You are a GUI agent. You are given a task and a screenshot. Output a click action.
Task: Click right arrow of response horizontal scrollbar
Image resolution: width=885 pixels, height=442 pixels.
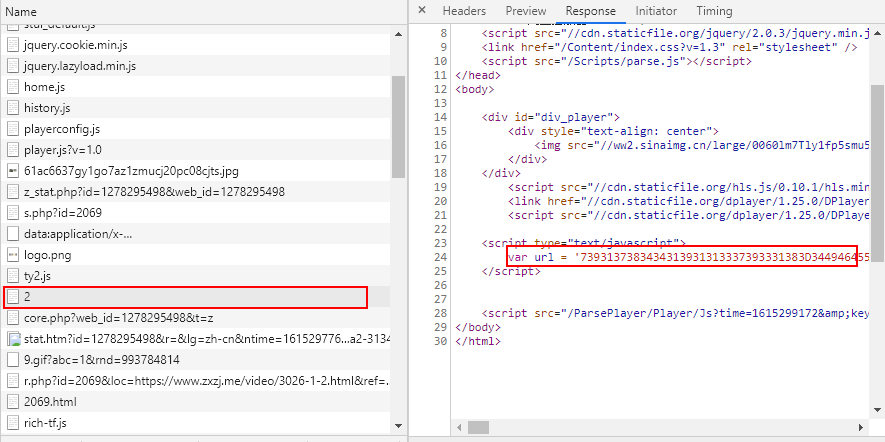(861, 427)
